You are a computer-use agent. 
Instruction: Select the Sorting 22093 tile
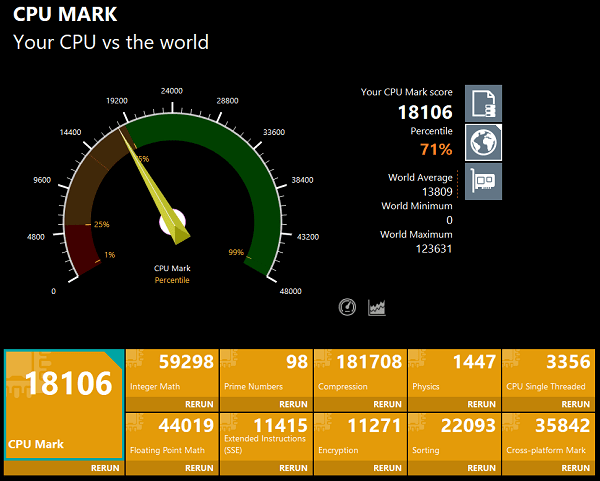[x=455, y=437]
